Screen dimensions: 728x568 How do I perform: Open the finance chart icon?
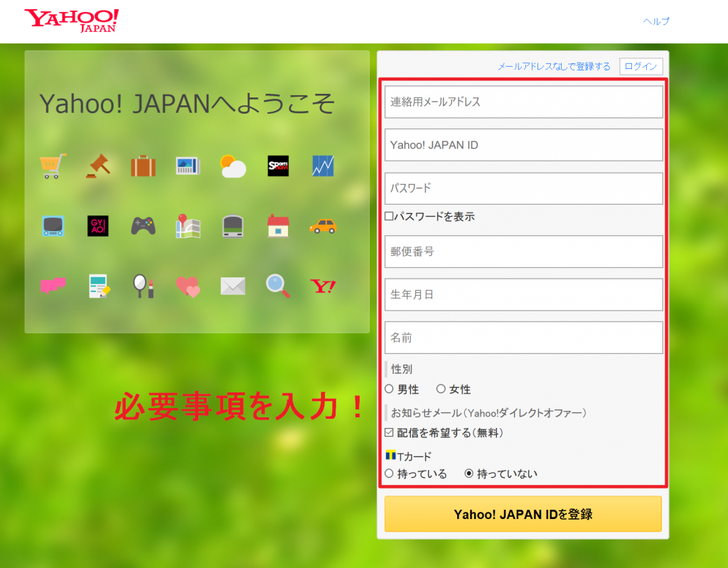click(323, 166)
